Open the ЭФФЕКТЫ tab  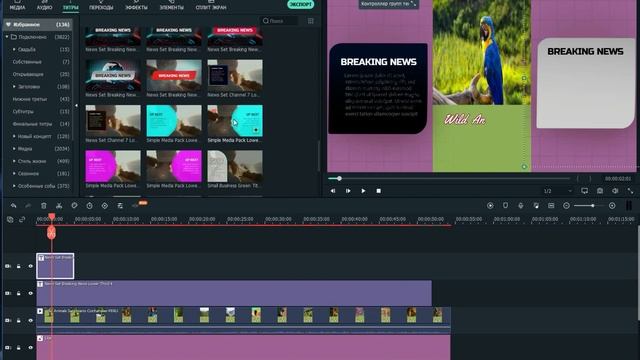pyautogui.click(x=136, y=6)
